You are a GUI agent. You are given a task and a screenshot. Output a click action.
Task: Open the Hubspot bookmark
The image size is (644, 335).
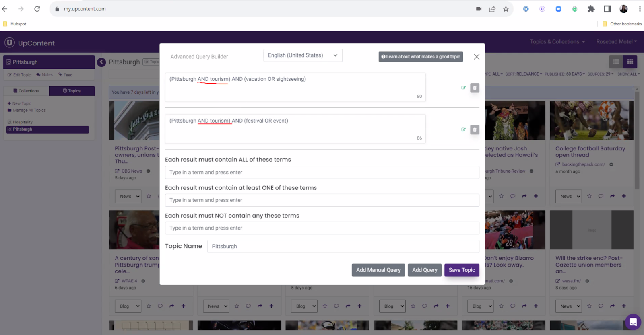[x=15, y=24]
